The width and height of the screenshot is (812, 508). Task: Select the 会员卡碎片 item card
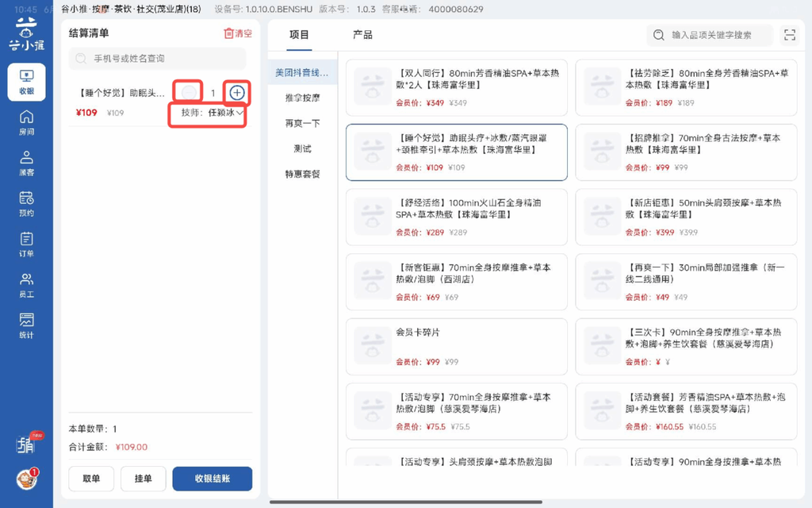click(456, 347)
